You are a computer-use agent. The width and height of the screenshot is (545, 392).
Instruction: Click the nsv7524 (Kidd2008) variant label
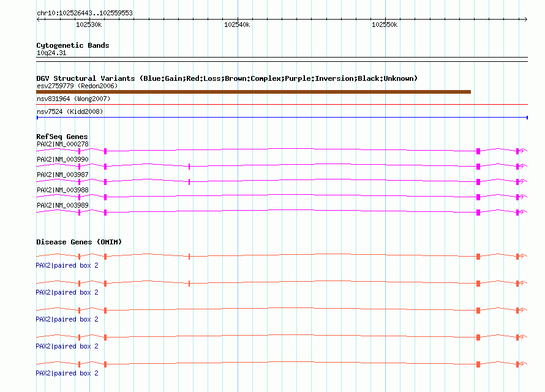click(x=70, y=111)
